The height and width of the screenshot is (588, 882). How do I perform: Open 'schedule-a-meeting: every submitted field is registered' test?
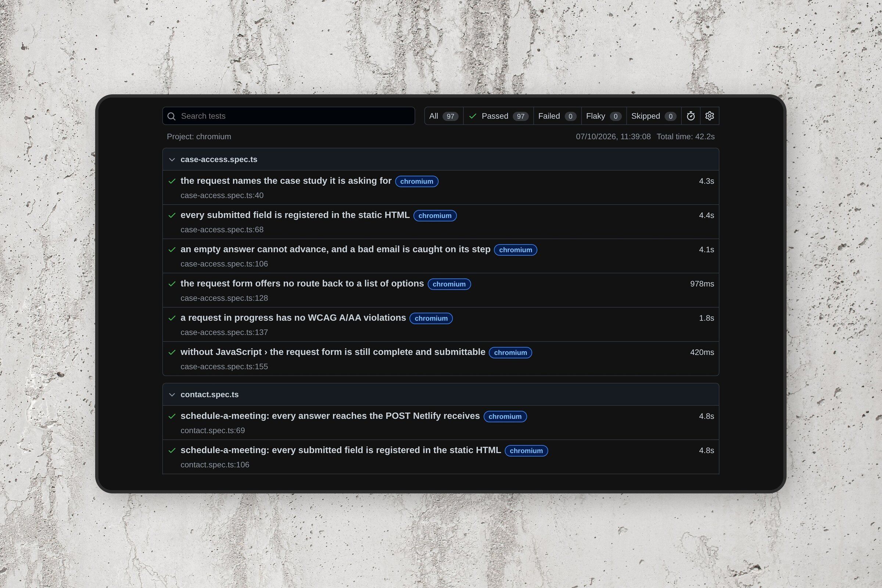341,450
